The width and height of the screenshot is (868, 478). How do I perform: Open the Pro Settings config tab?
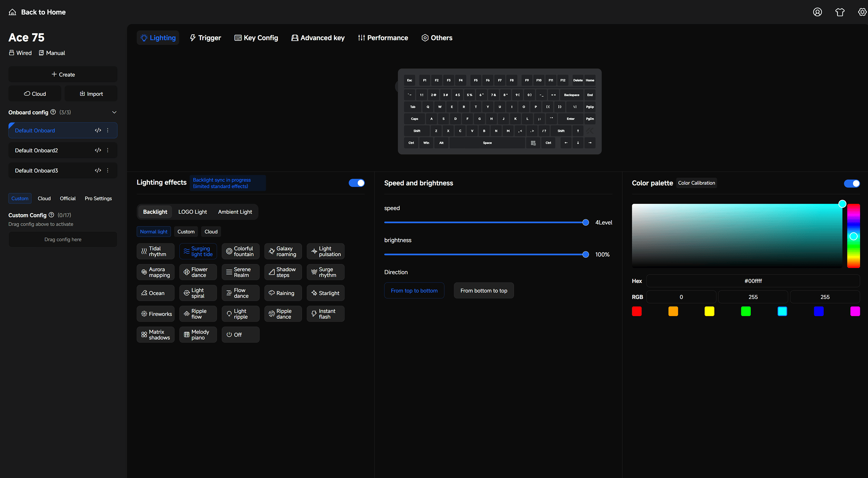[98, 199]
